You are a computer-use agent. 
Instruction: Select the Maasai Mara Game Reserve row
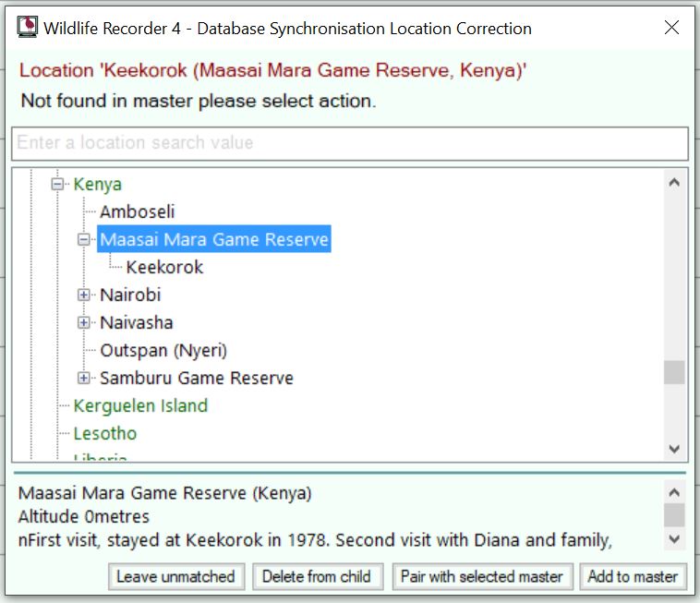coord(214,239)
